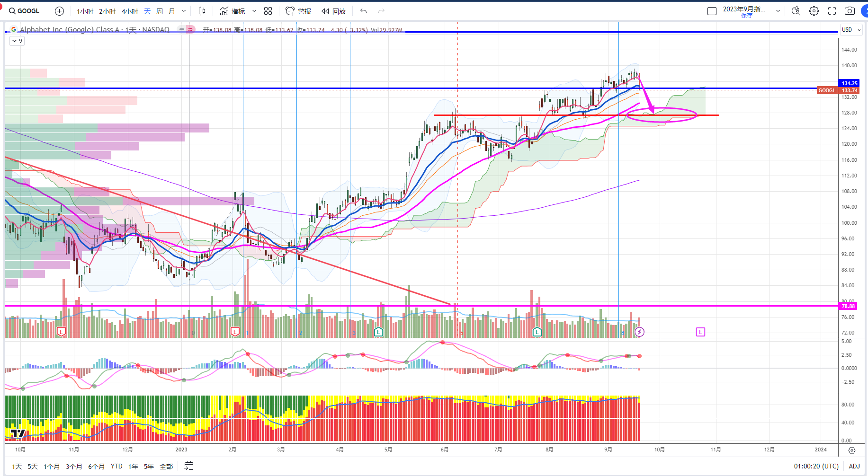Expand the indicator templates chevron
Screen dimensions: 868x476
tap(254, 11)
